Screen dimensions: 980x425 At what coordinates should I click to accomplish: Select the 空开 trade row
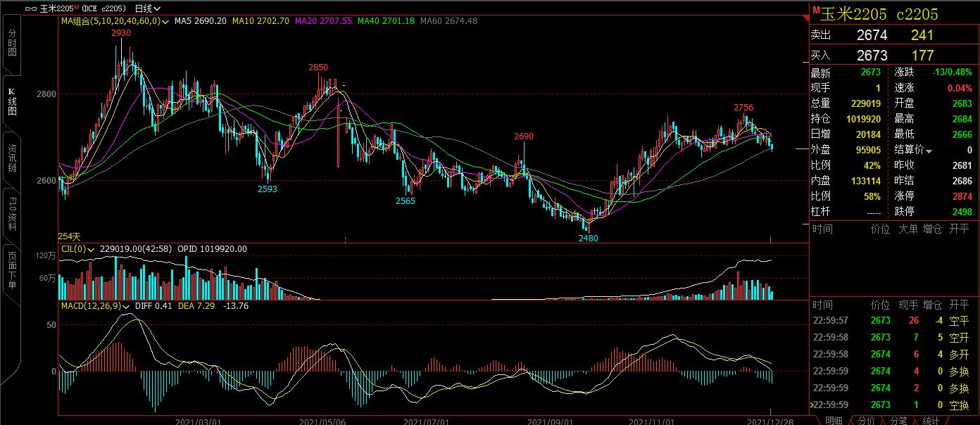point(894,338)
